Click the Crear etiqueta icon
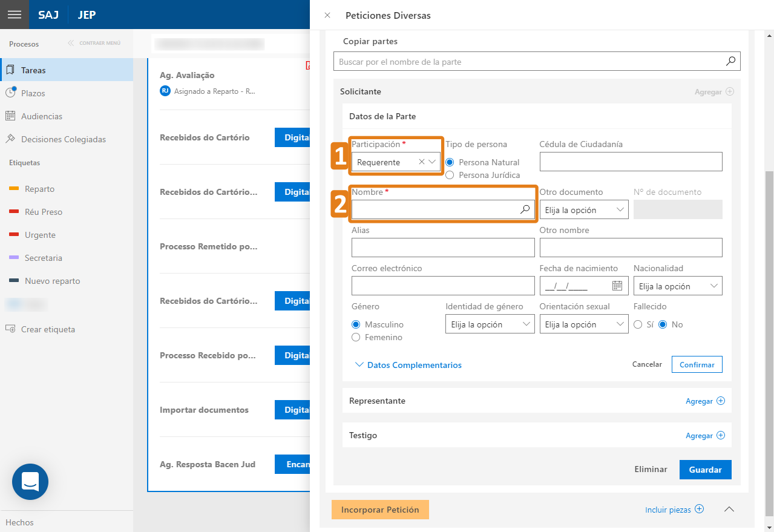Image resolution: width=774 pixels, height=532 pixels. (x=10, y=329)
